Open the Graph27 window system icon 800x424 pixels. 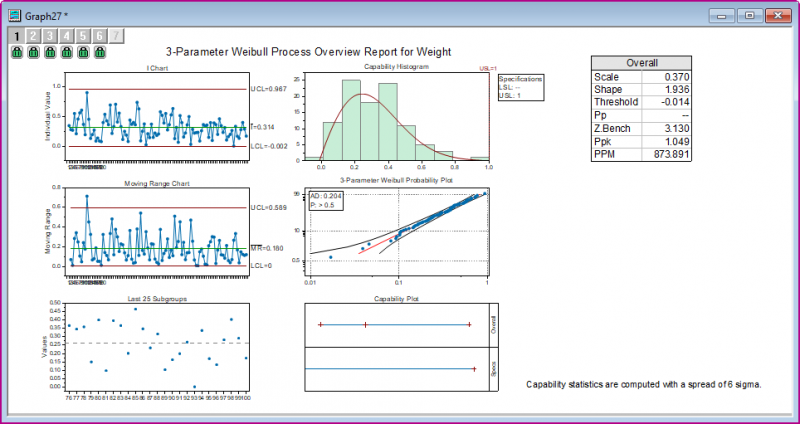click(14, 14)
